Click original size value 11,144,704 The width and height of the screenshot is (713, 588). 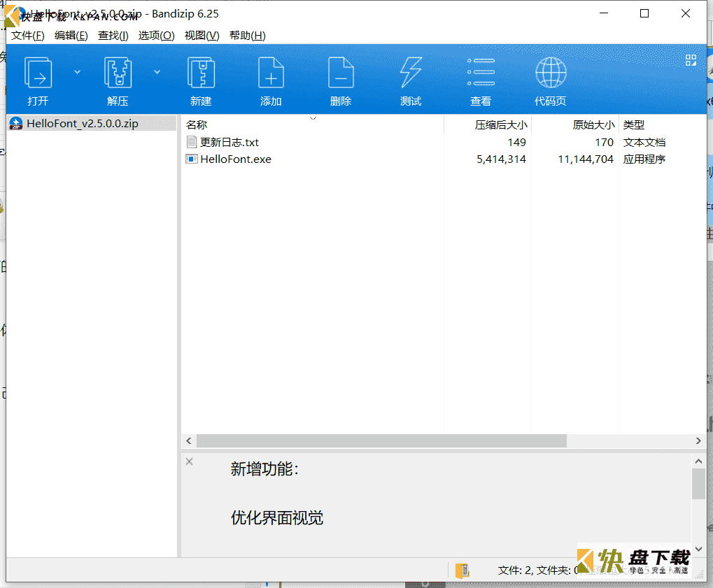[x=586, y=159]
